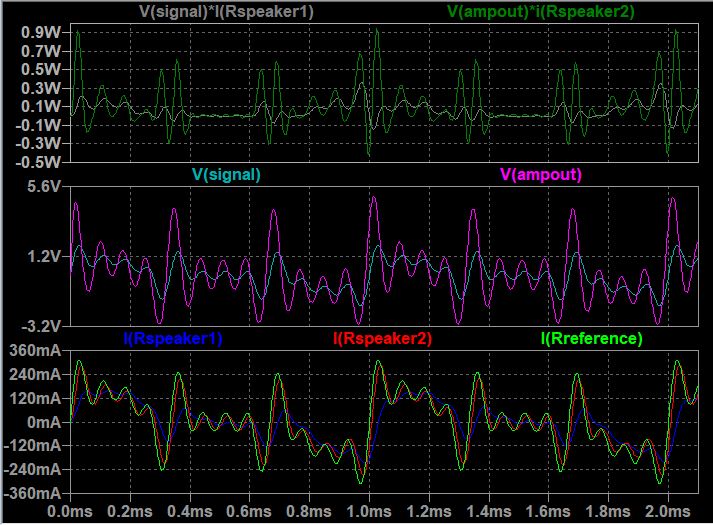Click the green I(Rreference) trace label
This screenshot has height=525, width=713.
click(x=591, y=338)
